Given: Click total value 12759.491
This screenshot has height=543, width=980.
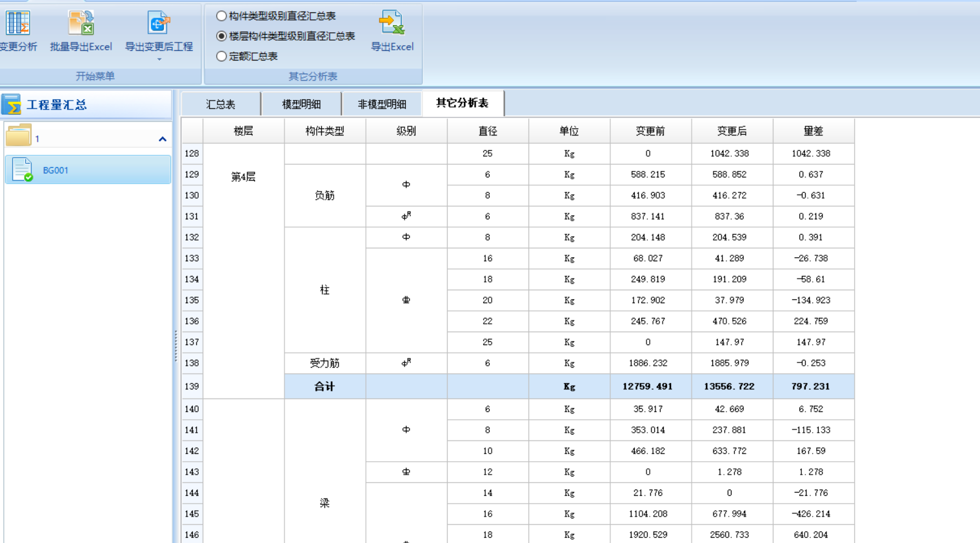Looking at the screenshot, I should coord(648,386).
